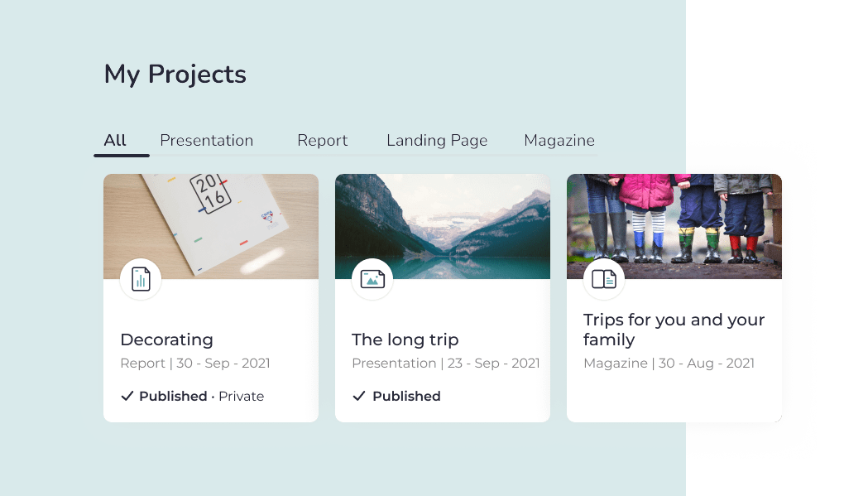
Task: Click the mountain lake thumbnail image
Action: 443,226
